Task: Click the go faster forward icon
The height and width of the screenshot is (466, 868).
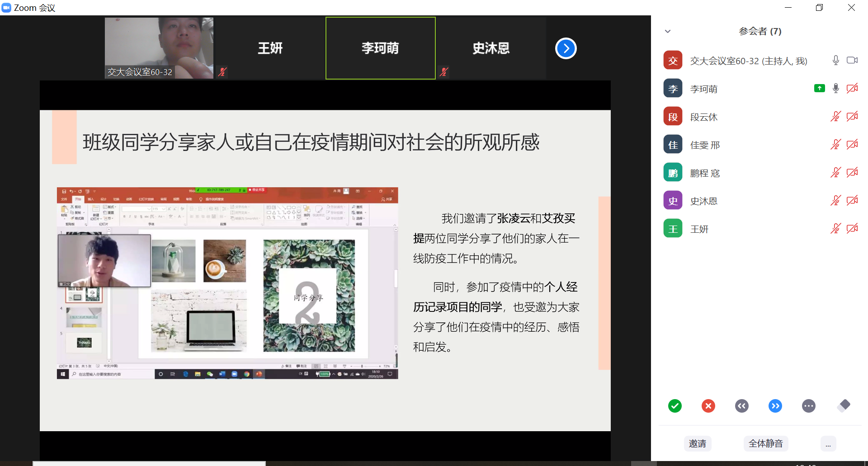Action: (x=775, y=406)
